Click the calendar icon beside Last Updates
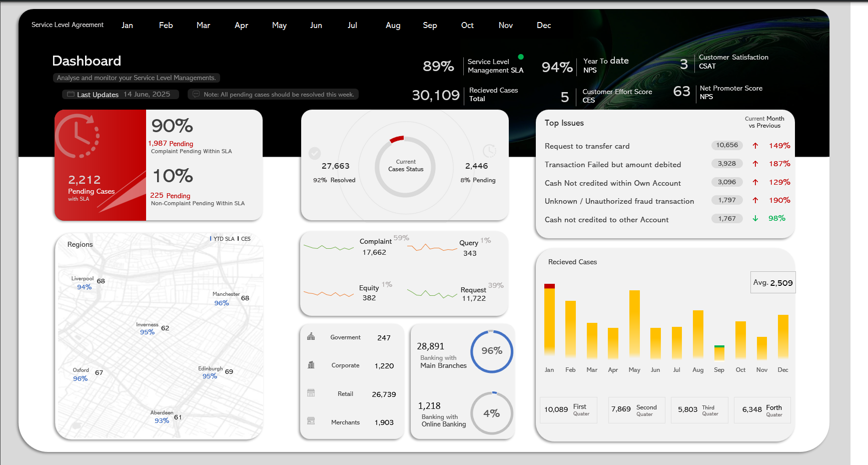This screenshot has height=465, width=868. (x=71, y=94)
